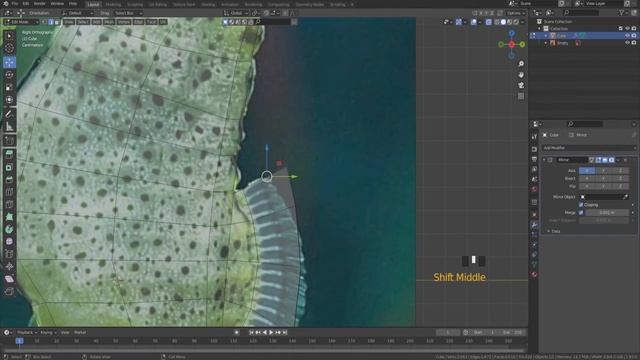Click the zoom magnifier gizmo in viewport
The height and width of the screenshot is (360, 640).
tap(521, 64)
